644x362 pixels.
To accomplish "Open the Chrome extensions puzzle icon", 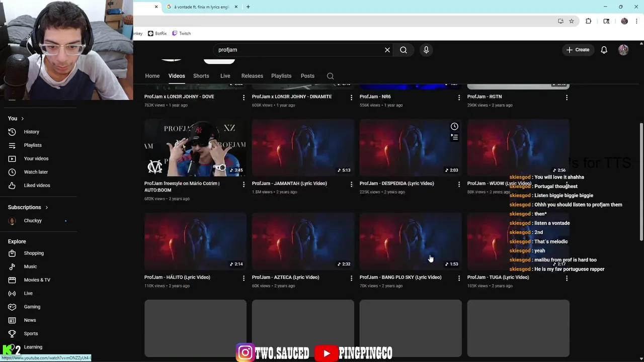I will click(589, 21).
